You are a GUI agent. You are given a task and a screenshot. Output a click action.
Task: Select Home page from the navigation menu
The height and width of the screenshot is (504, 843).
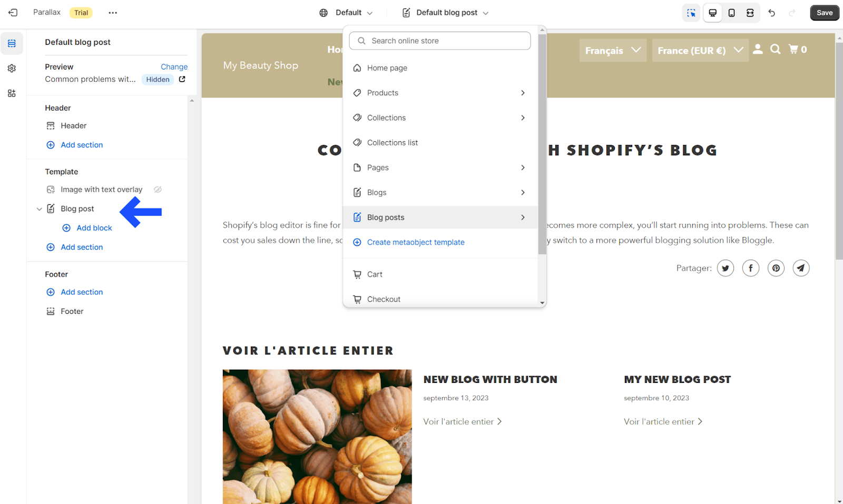tap(387, 67)
